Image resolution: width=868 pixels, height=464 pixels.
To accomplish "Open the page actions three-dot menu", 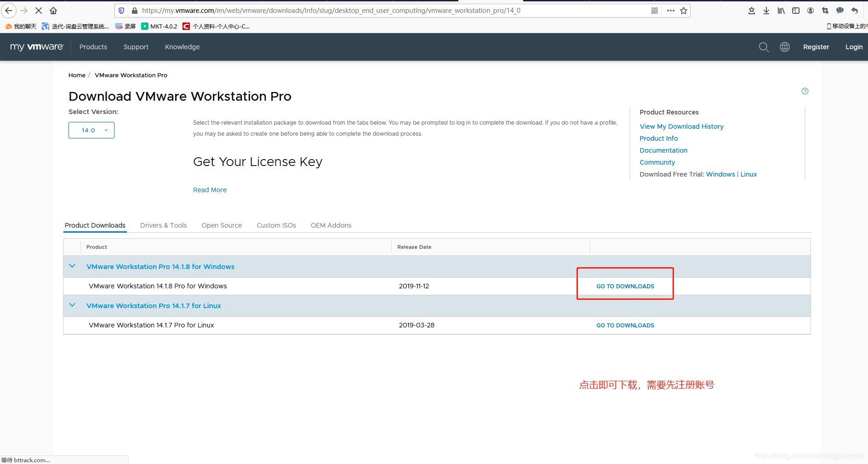I will 671,10.
